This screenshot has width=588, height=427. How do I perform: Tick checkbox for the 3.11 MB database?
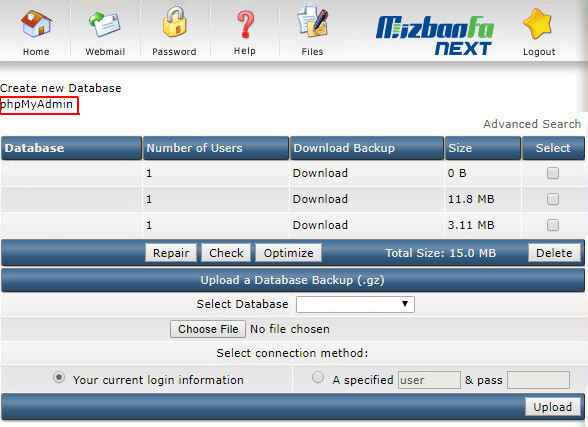coord(553,225)
